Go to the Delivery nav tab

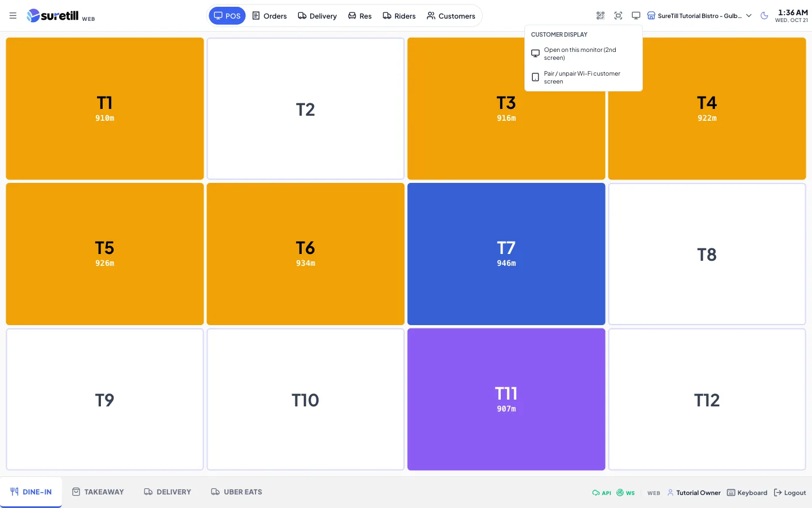[317, 16]
